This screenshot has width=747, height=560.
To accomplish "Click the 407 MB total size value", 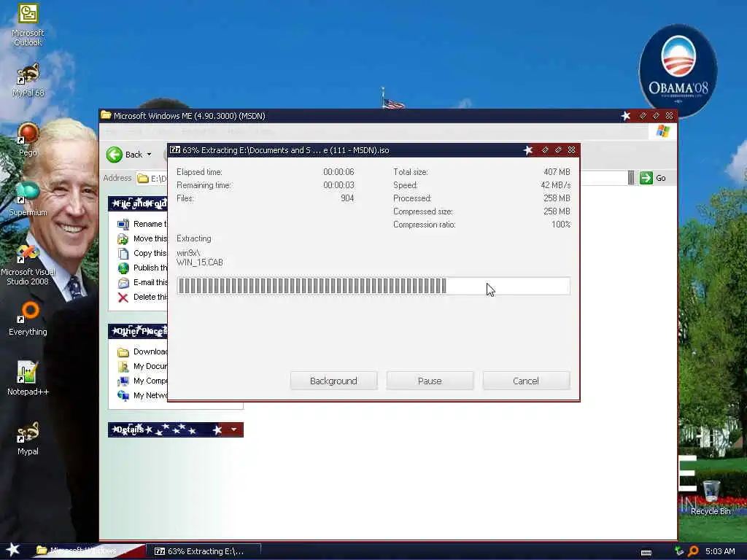I will 557,172.
